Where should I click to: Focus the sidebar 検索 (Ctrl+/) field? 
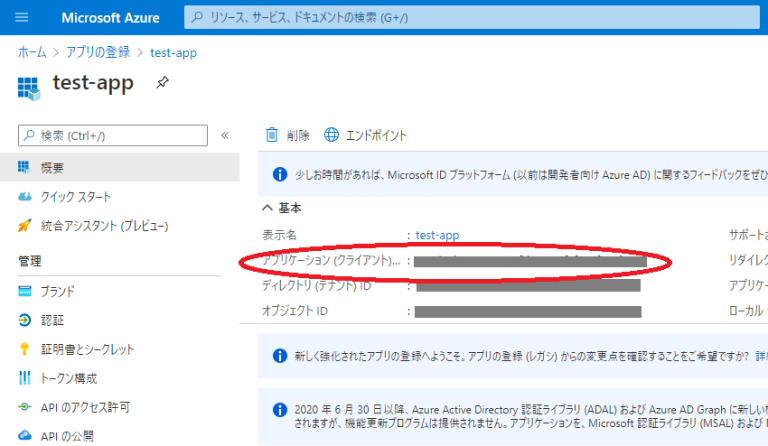[x=113, y=136]
